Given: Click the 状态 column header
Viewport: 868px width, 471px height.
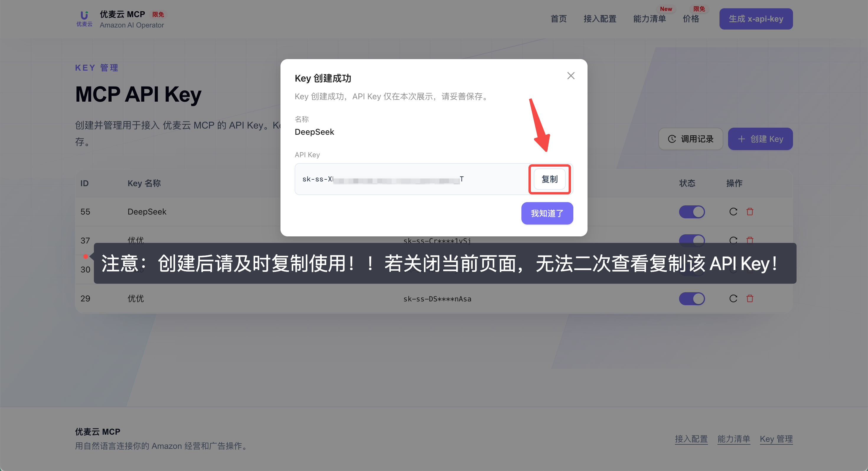Looking at the screenshot, I should click(x=687, y=183).
